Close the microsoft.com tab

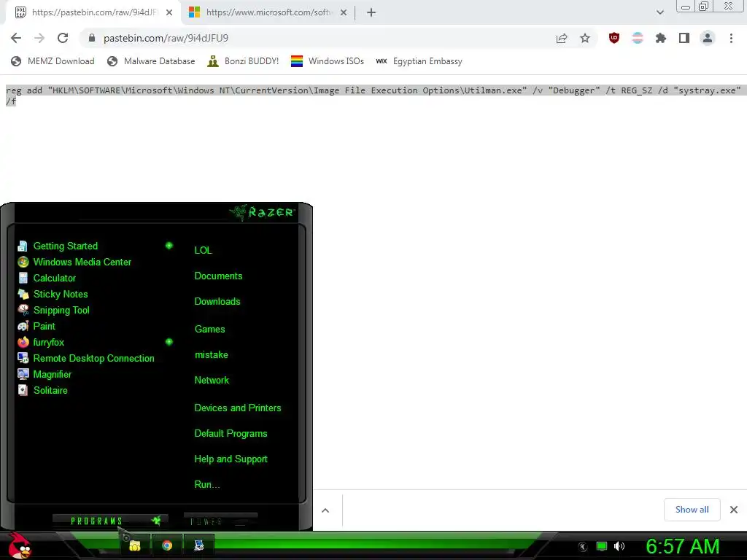tap(344, 12)
